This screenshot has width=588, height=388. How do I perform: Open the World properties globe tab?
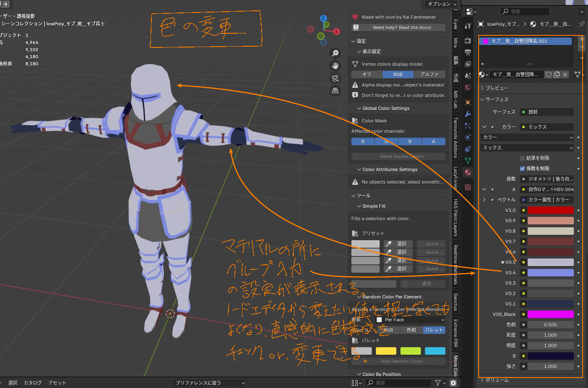click(468, 87)
